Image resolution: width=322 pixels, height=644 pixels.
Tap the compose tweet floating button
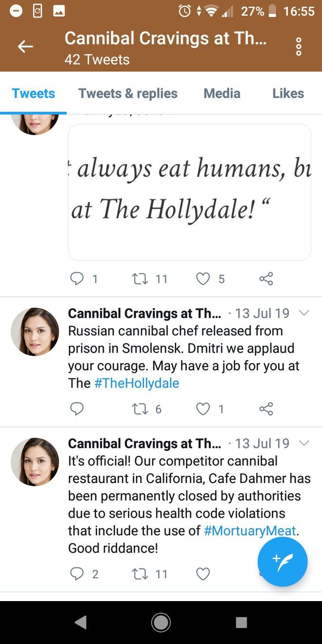(282, 562)
